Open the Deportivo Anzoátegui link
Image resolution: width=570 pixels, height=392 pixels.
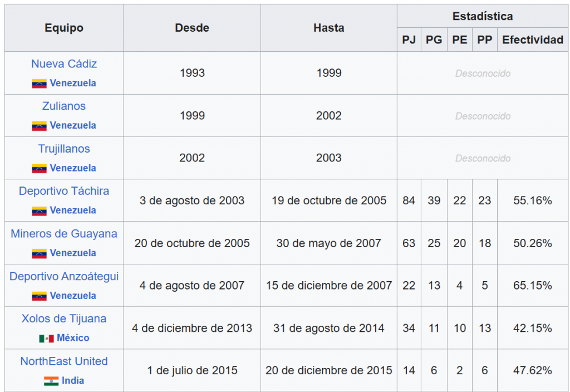(64, 276)
